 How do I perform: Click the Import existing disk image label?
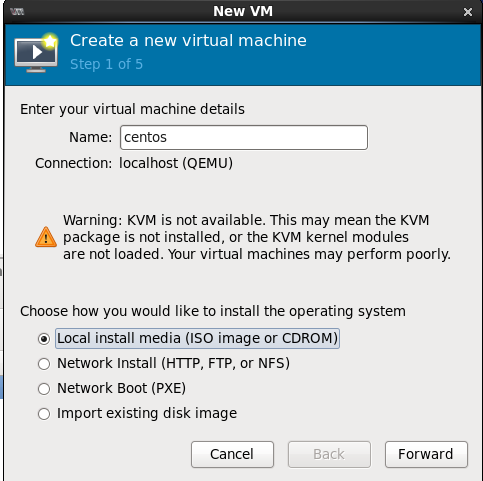(x=147, y=413)
